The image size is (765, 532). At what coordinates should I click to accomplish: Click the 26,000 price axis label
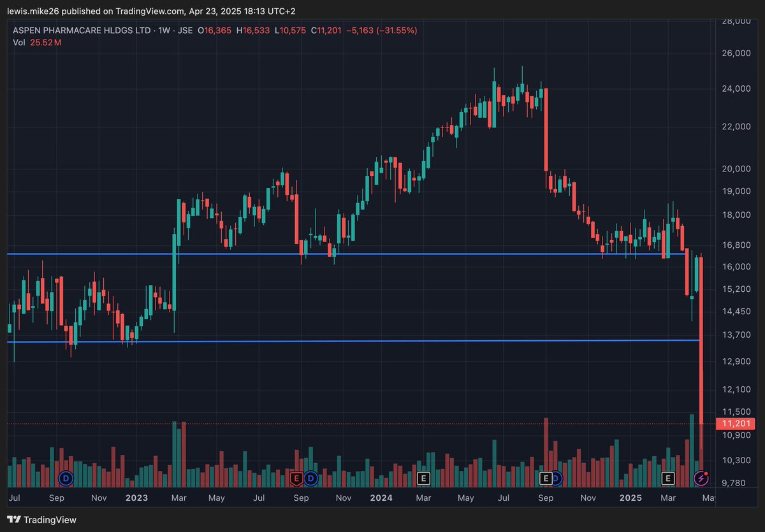[736, 54]
